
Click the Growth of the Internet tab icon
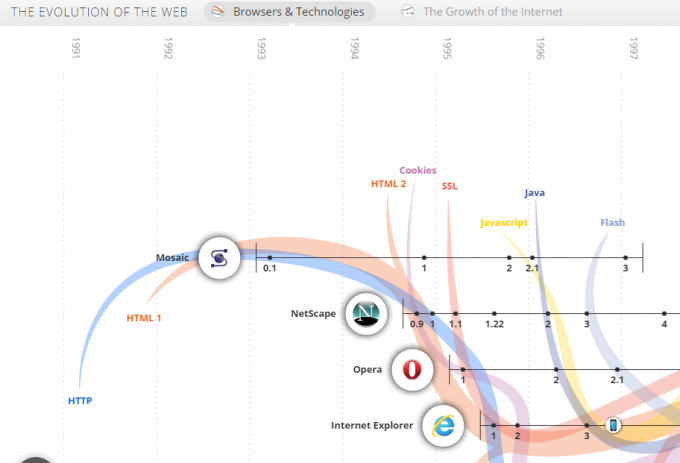tap(408, 11)
